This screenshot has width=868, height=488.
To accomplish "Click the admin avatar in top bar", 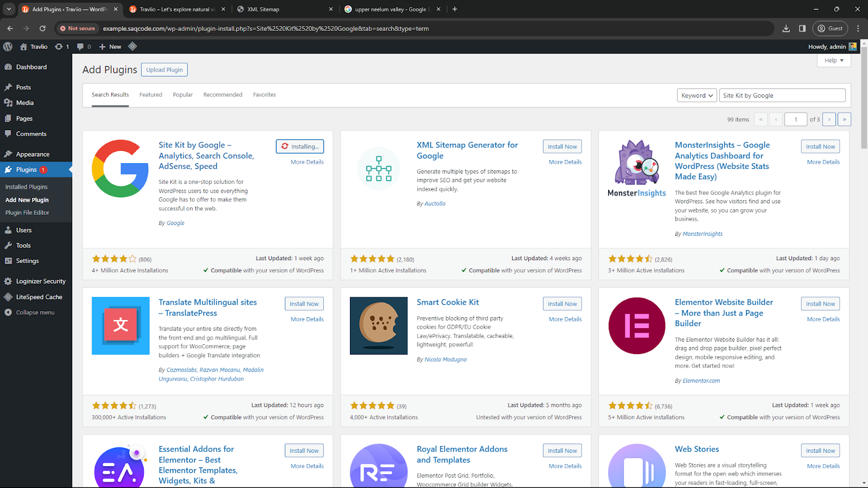I will [x=853, y=47].
